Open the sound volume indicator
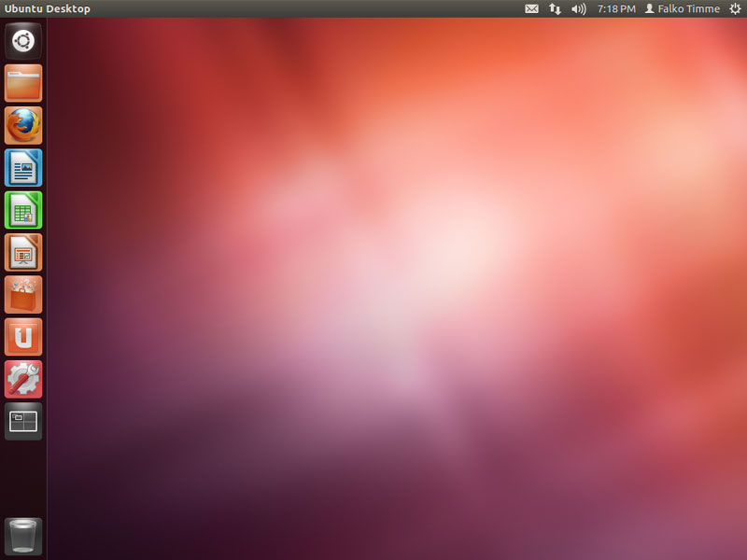Viewport: 747px width, 560px height. [x=578, y=9]
